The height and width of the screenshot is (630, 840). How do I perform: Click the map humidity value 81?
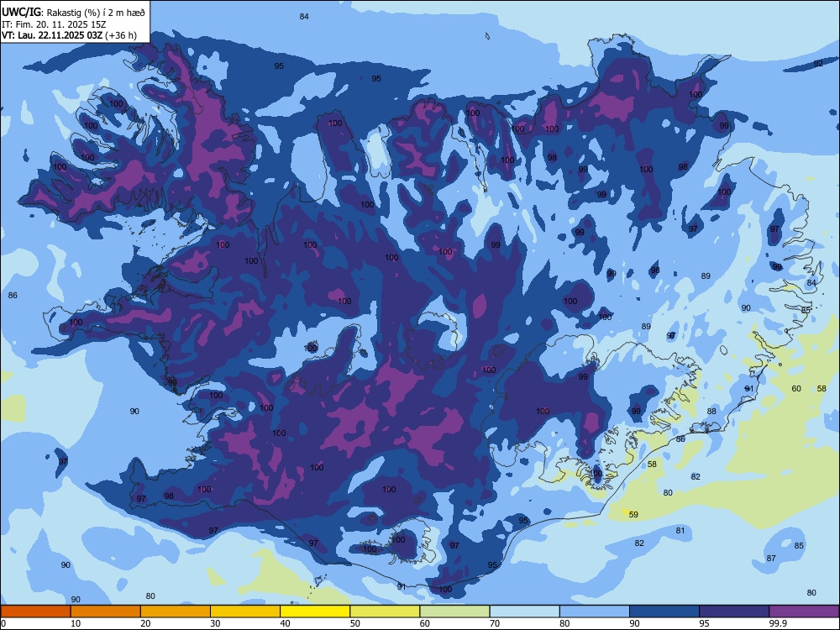coord(680,530)
